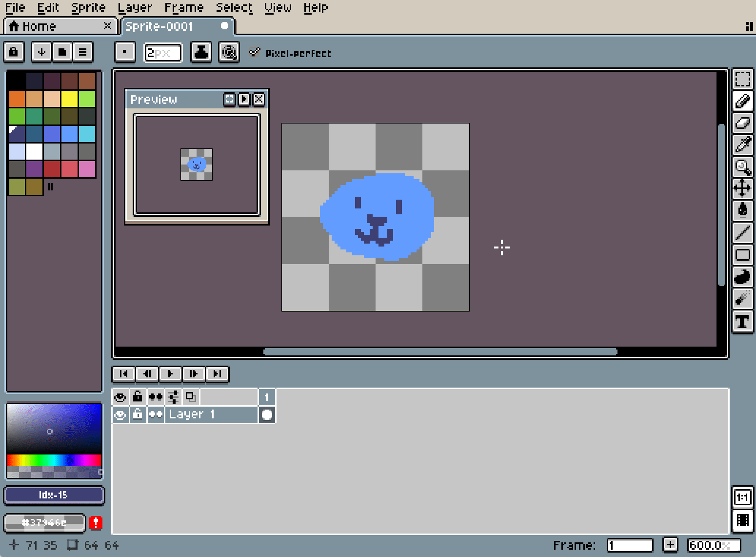Screen dimensions: 756x557
Task: Open the palette presets button
Action: [62, 52]
